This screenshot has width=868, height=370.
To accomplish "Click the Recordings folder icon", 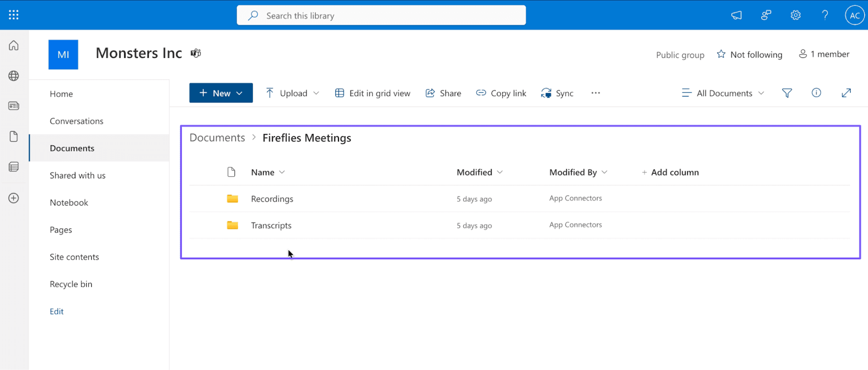I will click(x=232, y=199).
